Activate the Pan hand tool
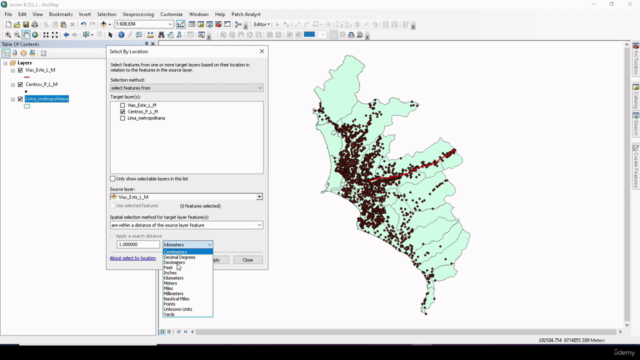This screenshot has height=360, width=640. [x=26, y=35]
